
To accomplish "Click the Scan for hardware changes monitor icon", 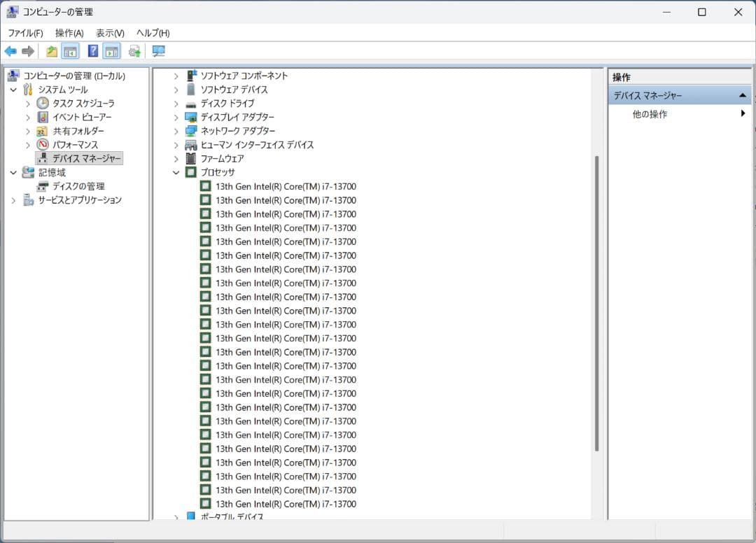I will tap(159, 51).
